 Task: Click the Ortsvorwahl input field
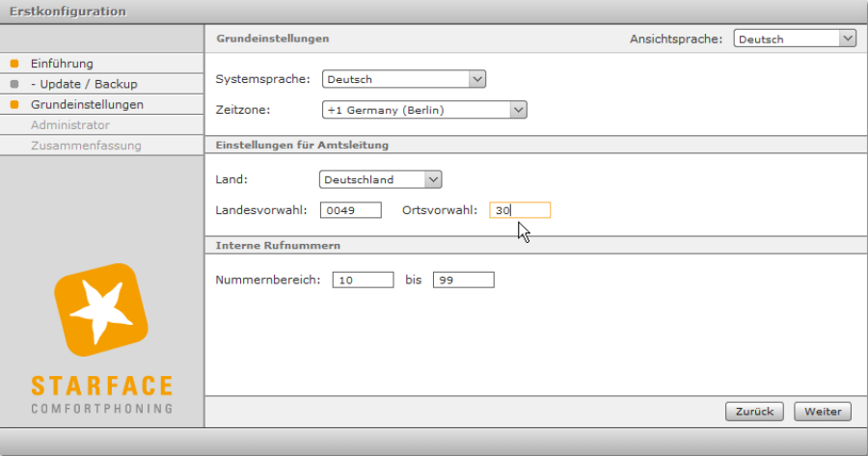click(520, 210)
